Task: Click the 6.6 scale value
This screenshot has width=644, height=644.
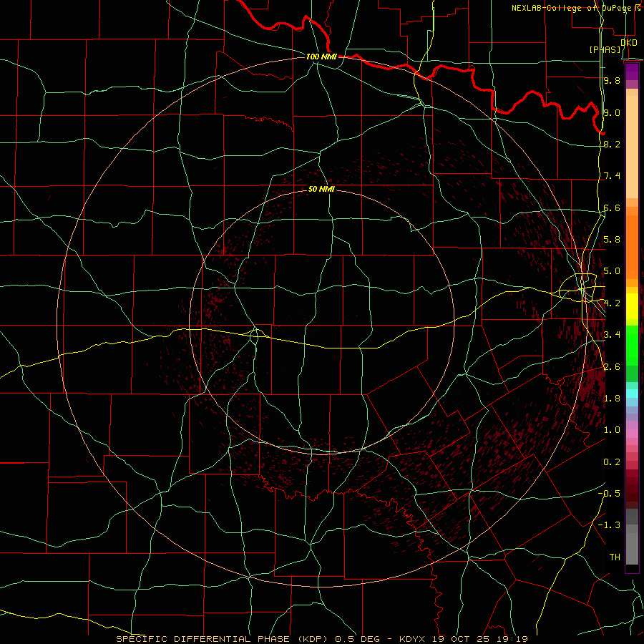Action: point(612,208)
